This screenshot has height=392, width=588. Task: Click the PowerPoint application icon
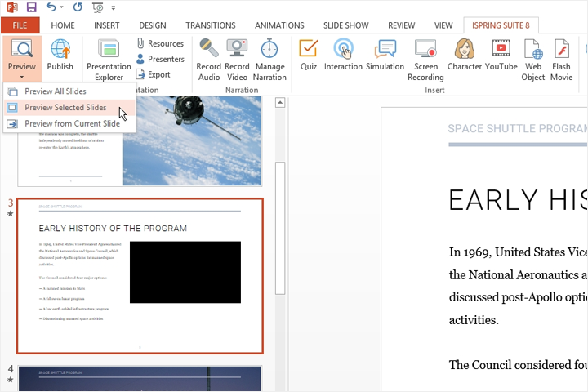pyautogui.click(x=12, y=7)
